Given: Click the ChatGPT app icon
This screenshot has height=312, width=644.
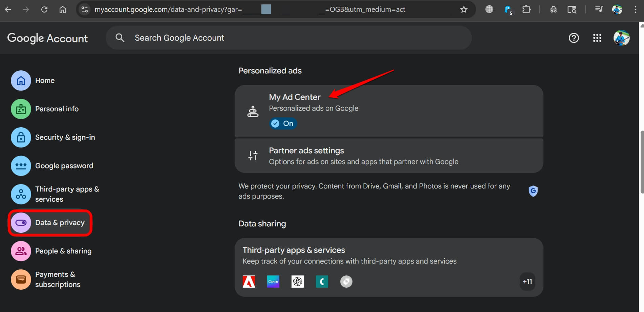Looking at the screenshot, I should coord(298,282).
